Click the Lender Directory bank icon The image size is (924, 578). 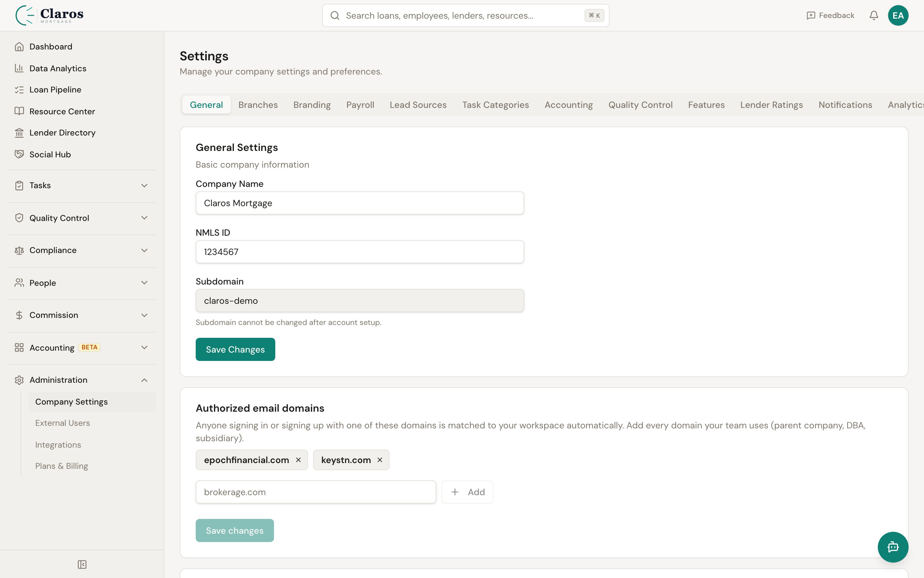click(19, 133)
